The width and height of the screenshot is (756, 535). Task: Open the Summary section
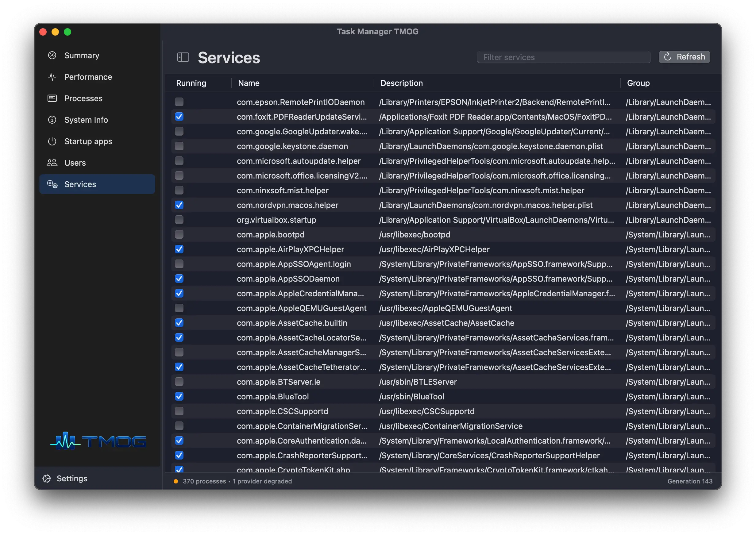pyautogui.click(x=97, y=55)
